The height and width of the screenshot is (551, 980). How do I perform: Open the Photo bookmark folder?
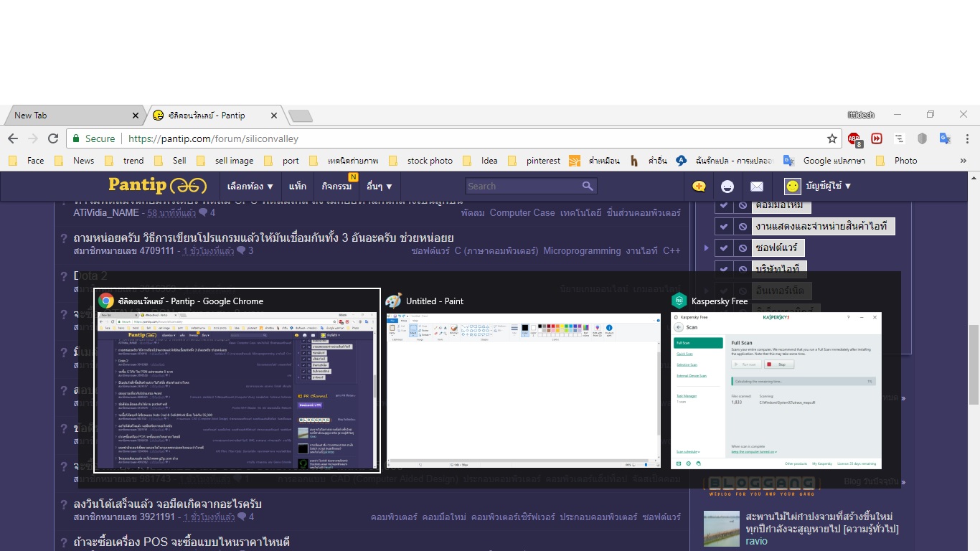click(x=897, y=161)
